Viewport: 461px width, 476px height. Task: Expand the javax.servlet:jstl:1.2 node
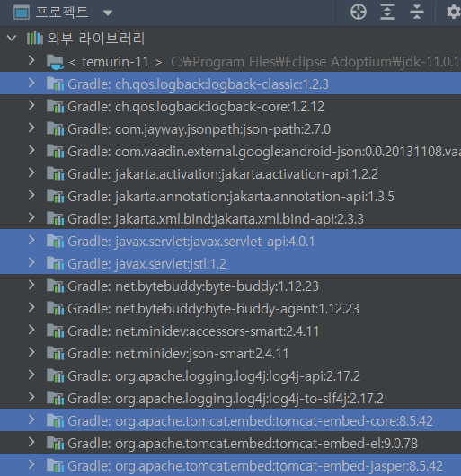(x=31, y=263)
